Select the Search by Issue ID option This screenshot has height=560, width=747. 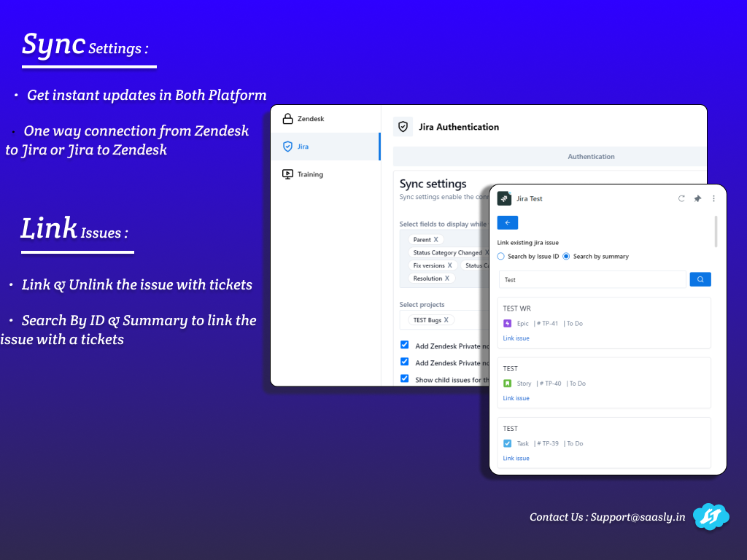pos(501,257)
